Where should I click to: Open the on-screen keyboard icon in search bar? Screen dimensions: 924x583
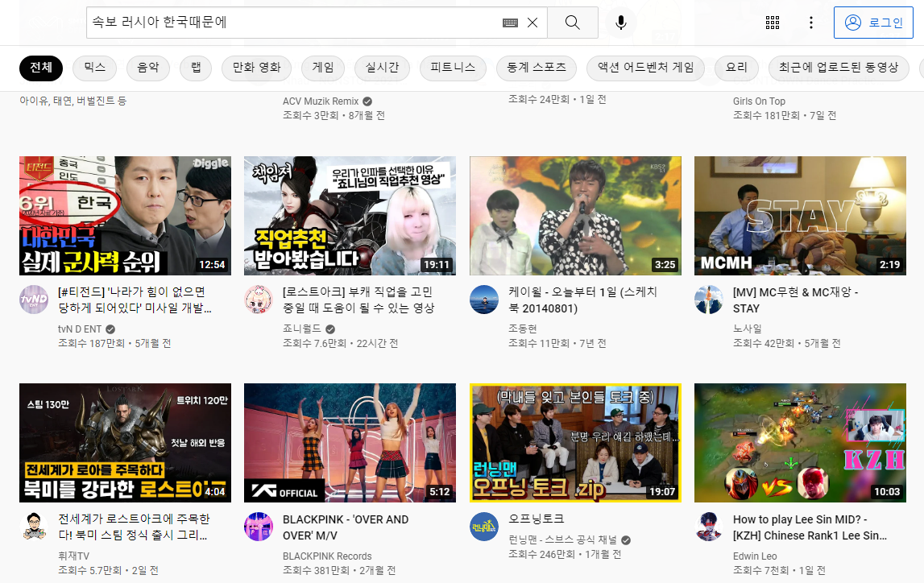(510, 23)
